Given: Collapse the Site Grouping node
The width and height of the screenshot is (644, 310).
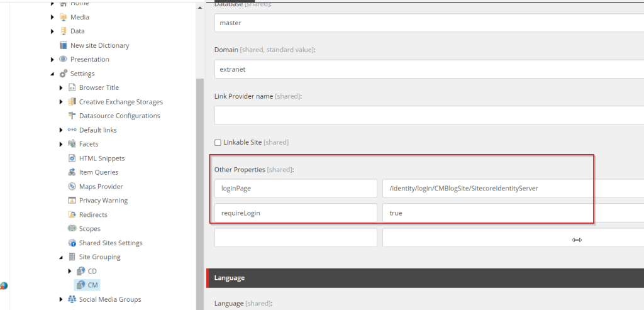Looking at the screenshot, I should 61,257.
